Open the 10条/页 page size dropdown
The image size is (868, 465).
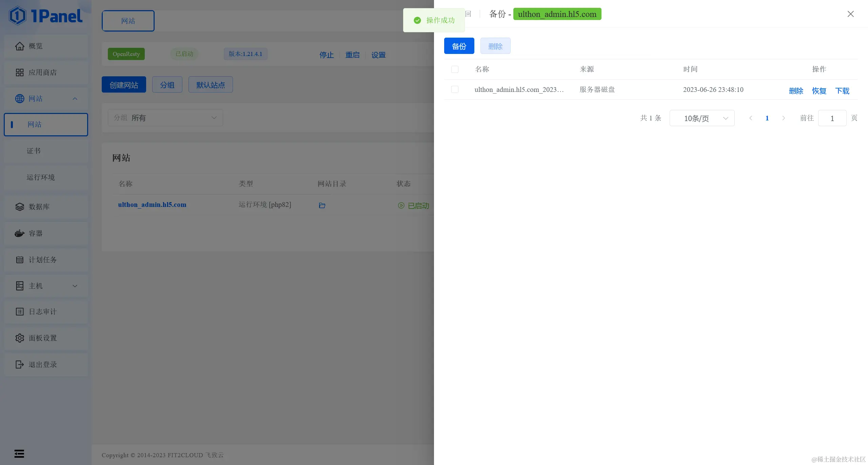point(702,118)
